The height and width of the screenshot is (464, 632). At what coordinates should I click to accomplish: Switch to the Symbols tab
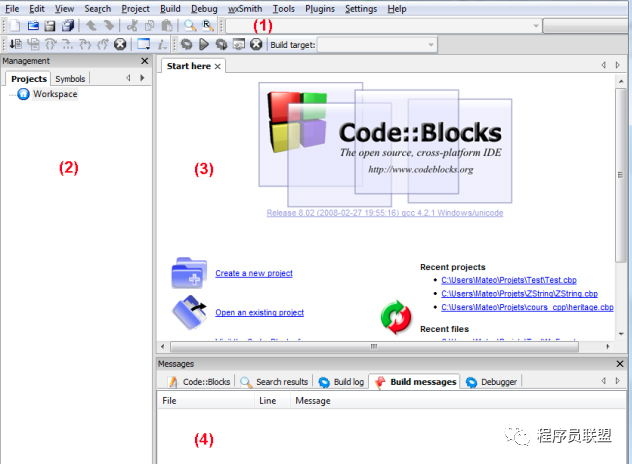[70, 79]
